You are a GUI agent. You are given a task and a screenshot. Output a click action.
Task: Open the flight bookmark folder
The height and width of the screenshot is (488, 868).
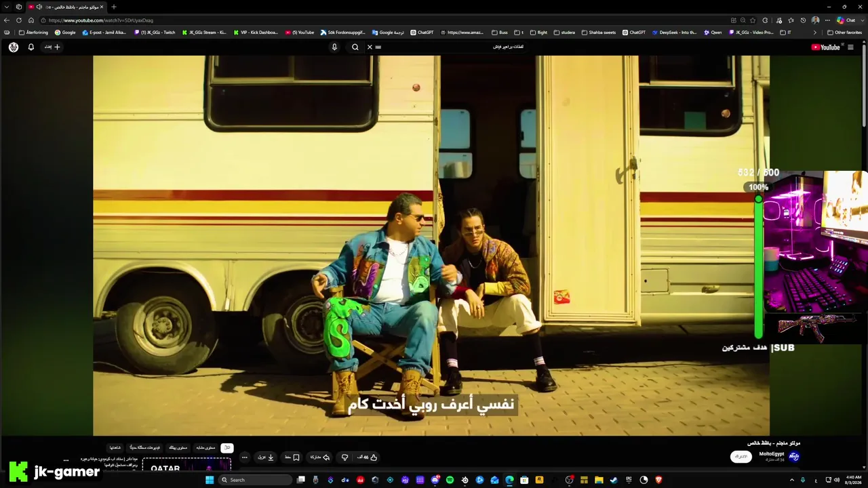pyautogui.click(x=538, y=33)
